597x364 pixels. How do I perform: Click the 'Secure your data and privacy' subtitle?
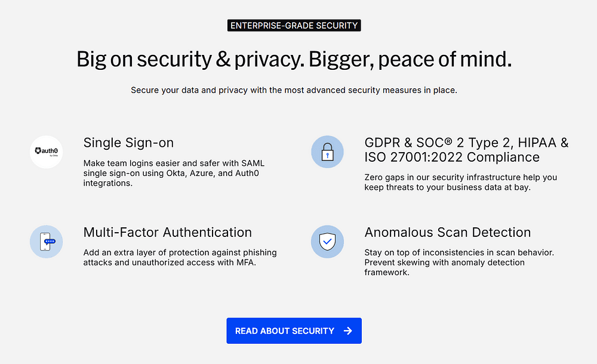[294, 90]
